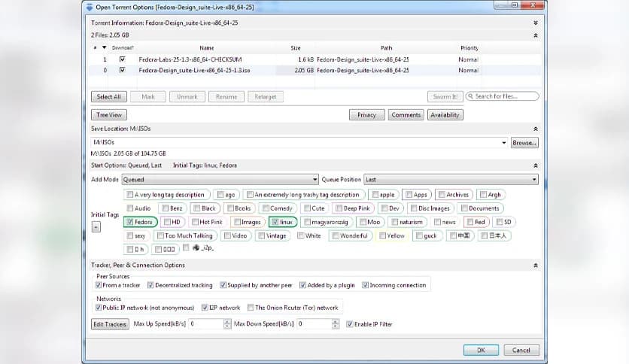This screenshot has width=629, height=364.
Task: Uncheck the Fedora tag
Action: (x=130, y=222)
